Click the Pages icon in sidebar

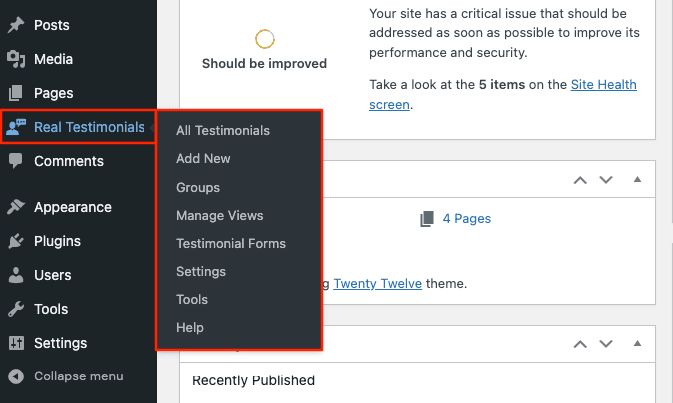click(16, 93)
